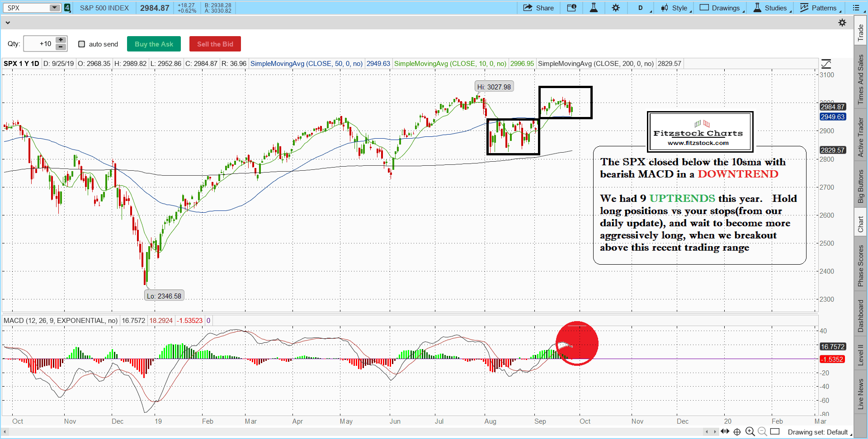868x439 pixels.
Task: Decrease quantity with the minus stepper
Action: (61, 47)
